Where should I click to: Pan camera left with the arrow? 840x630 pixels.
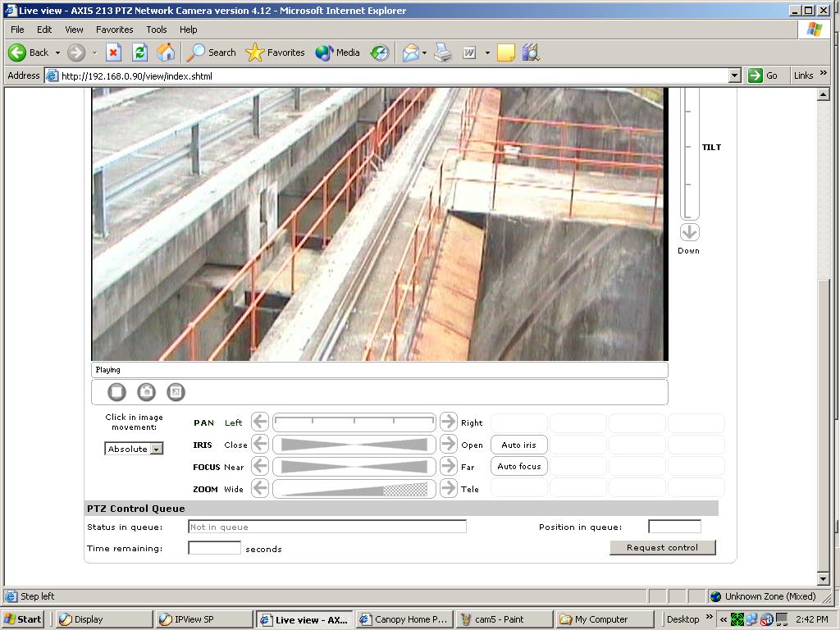260,422
